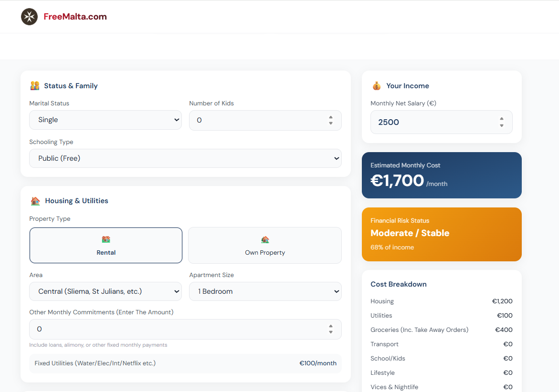Choose an Apartment Size from the dropdown
Screen dimensions: 559x392
[265, 291]
